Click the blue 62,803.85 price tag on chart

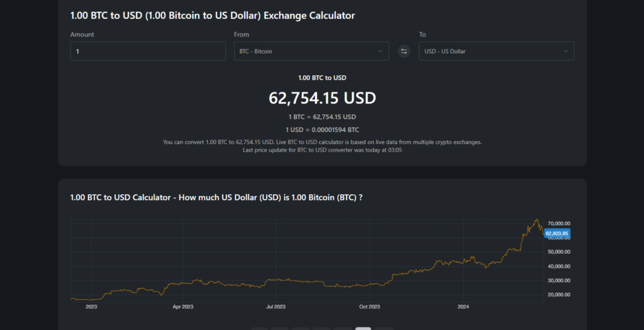tap(557, 233)
